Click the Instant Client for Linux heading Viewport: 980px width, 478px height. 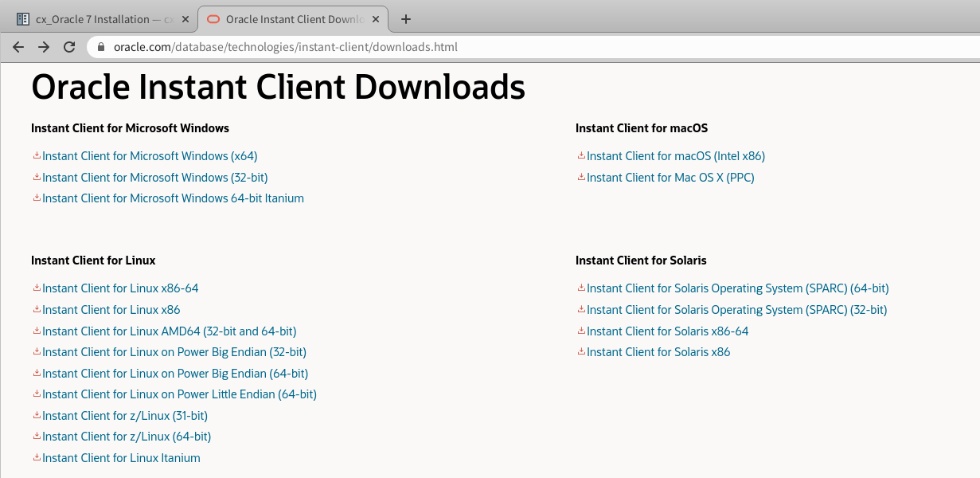pos(93,261)
